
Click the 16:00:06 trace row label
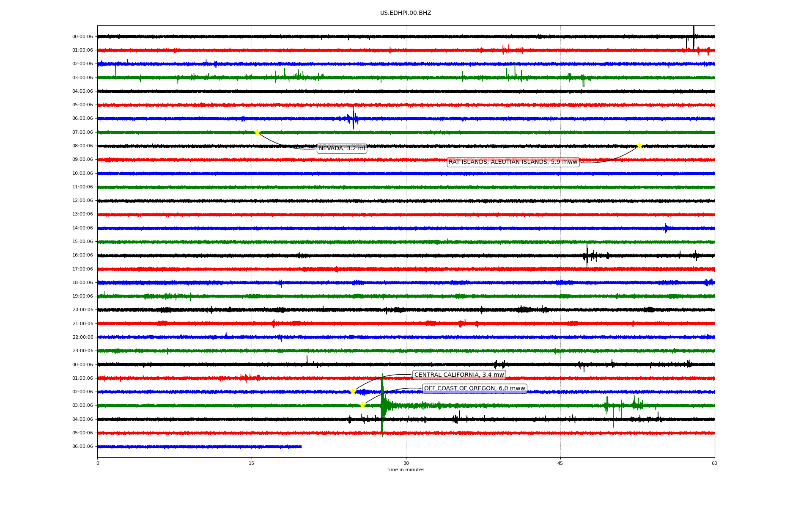82,255
